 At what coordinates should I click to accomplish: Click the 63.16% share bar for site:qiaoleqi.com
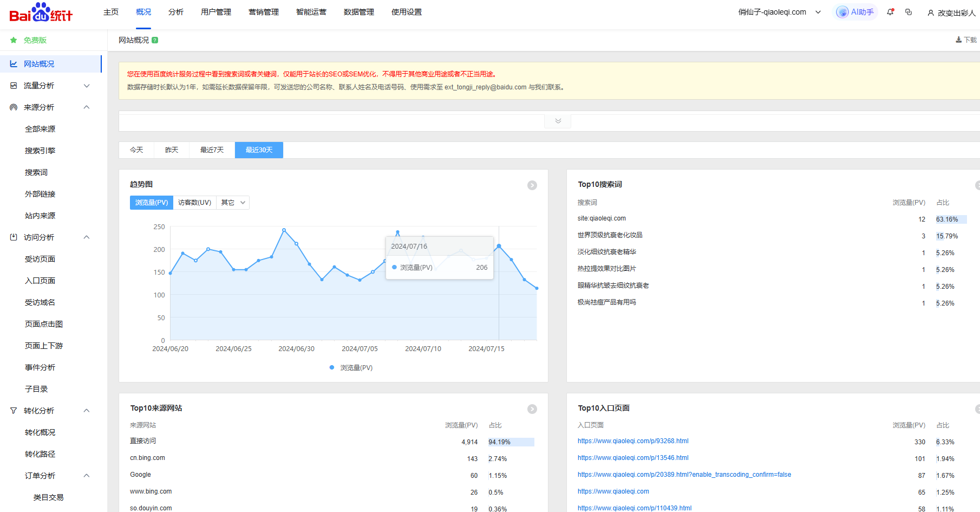[x=951, y=219]
